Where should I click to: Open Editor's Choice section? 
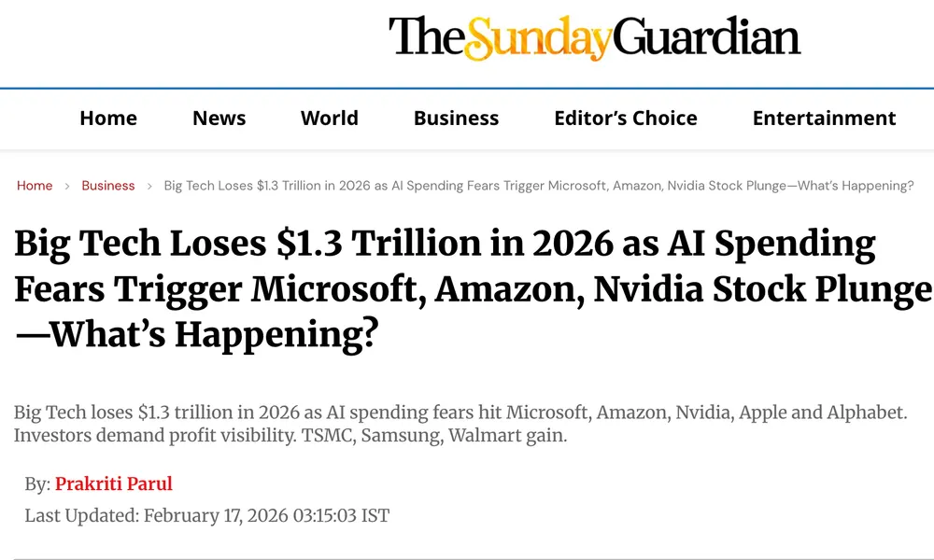626,119
